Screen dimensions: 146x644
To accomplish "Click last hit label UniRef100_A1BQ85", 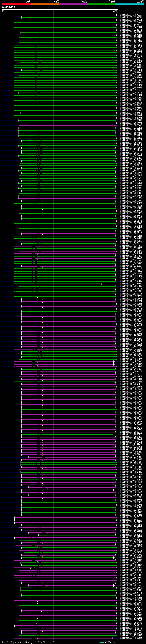I will point(131,638).
